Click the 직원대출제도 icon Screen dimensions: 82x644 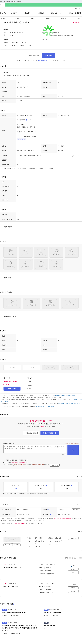26,264
